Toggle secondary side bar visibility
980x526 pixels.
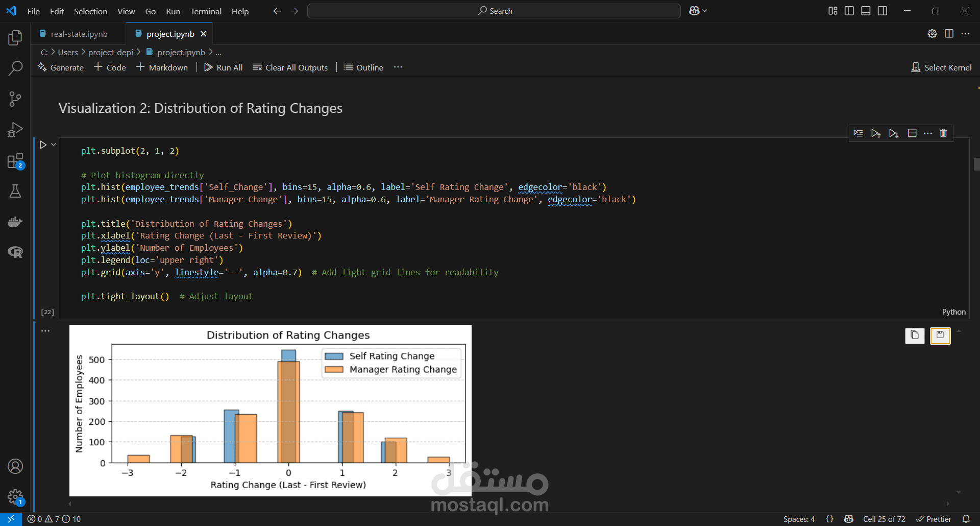883,11
